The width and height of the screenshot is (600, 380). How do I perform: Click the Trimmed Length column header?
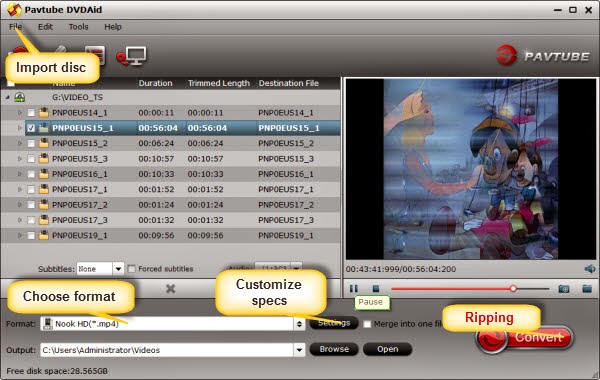(218, 83)
